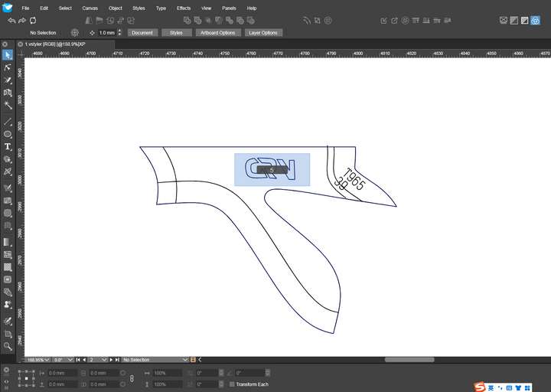Open the File menu

click(x=26, y=8)
